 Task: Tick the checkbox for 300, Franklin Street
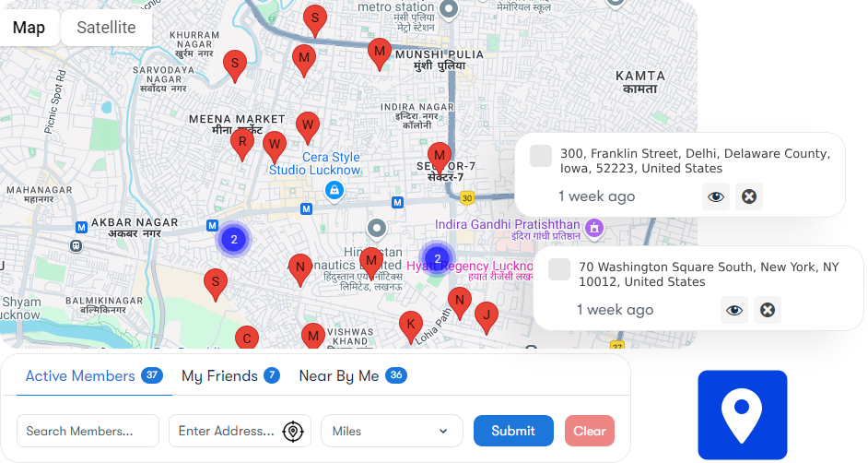[541, 156]
